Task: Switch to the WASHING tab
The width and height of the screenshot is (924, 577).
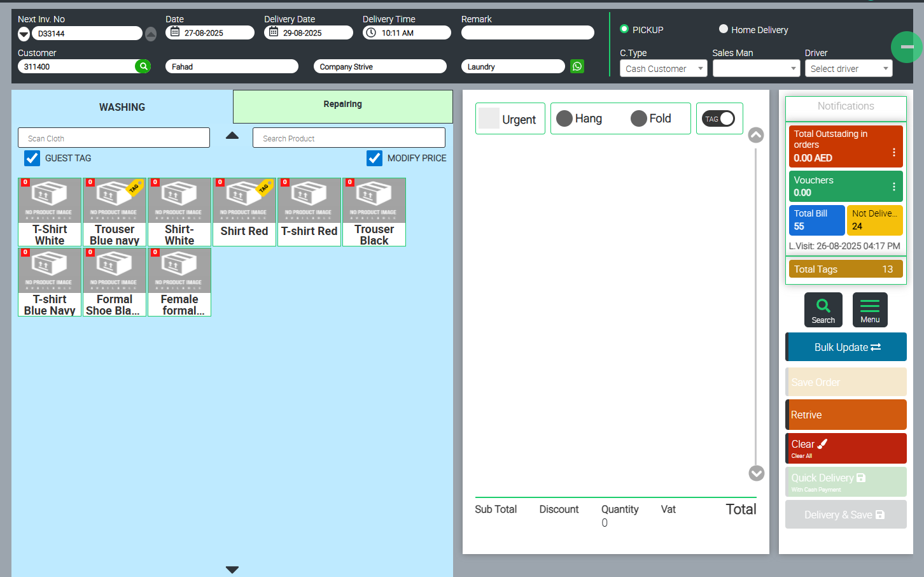Action: (122, 107)
